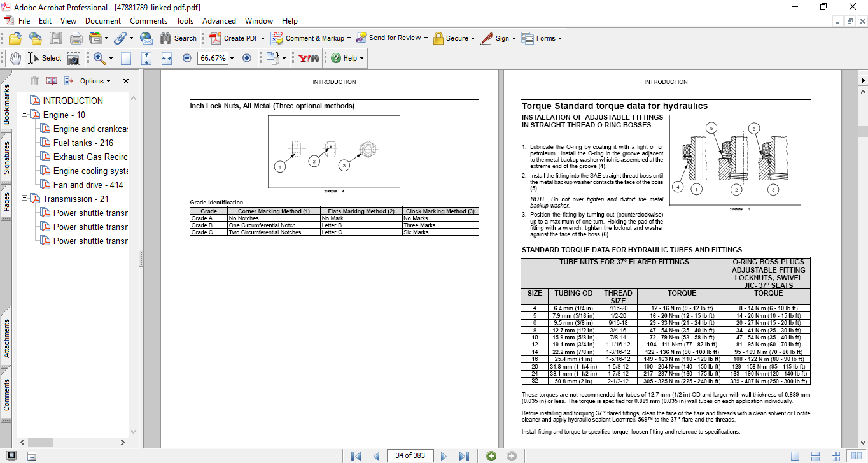The width and height of the screenshot is (868, 463).
Task: Click the Search button
Action: point(178,38)
